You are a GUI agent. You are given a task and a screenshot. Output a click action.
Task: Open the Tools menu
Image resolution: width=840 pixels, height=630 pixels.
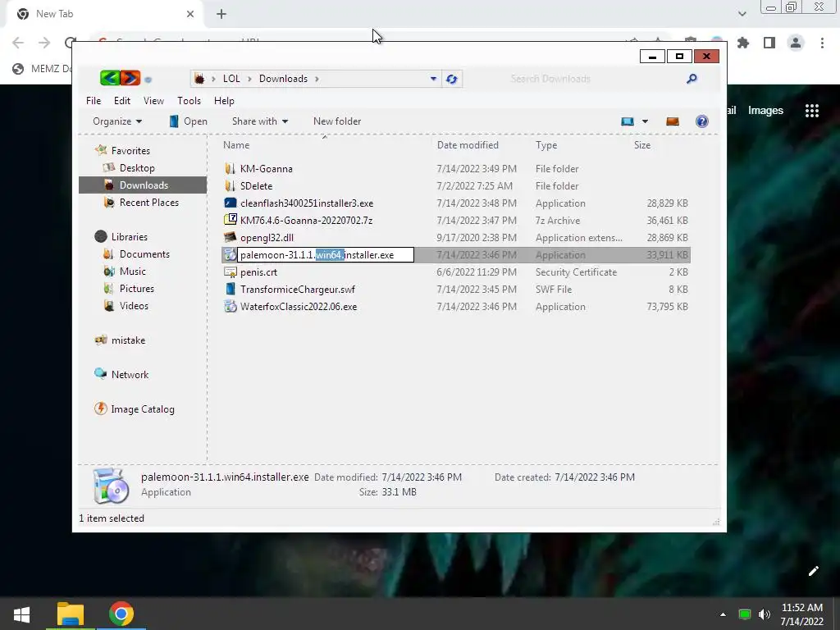pos(189,101)
